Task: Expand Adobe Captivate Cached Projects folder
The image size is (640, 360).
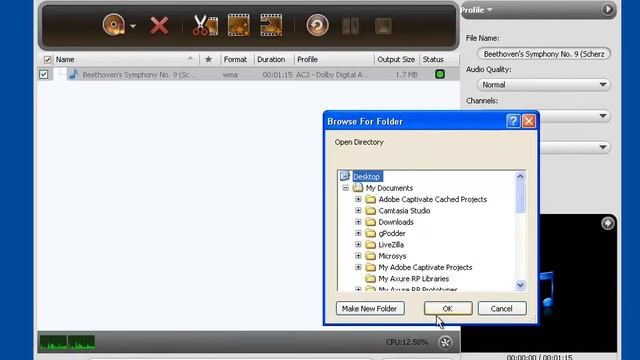Action: (x=358, y=199)
